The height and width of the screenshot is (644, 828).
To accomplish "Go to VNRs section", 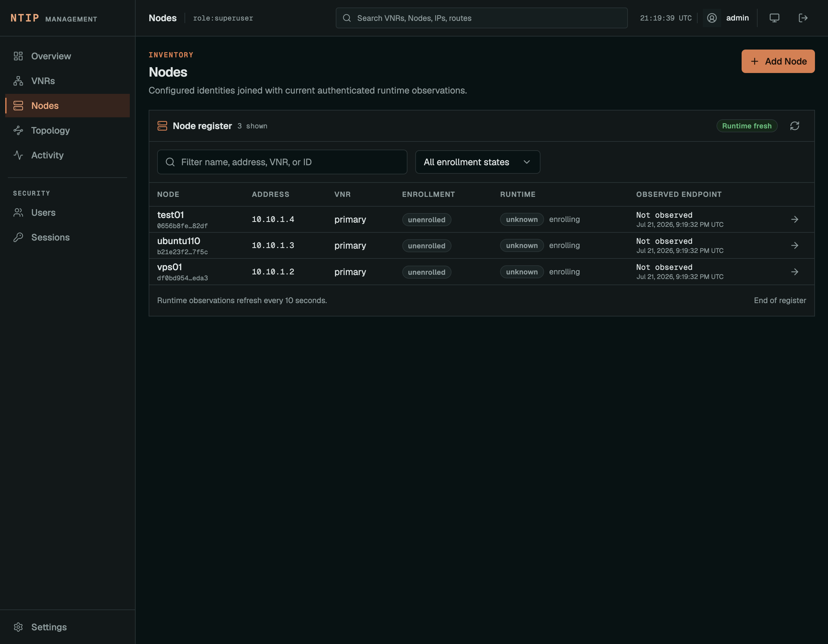I will pos(67,81).
